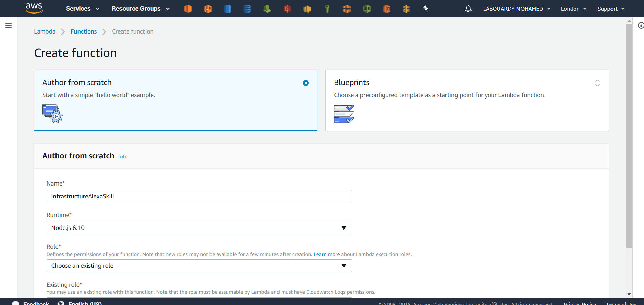Click the "Start with a simple hello world example" text
Viewport: 644px width, 305px height.
point(98,95)
